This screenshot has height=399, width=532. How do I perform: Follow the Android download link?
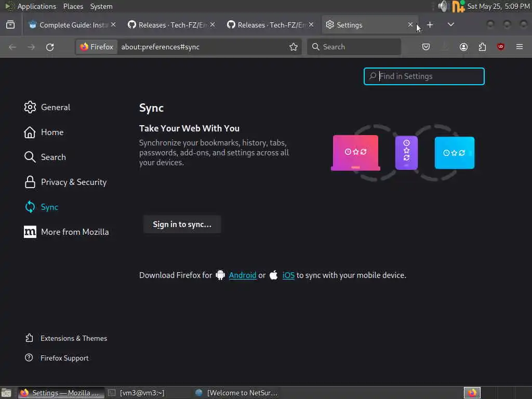[x=243, y=275]
